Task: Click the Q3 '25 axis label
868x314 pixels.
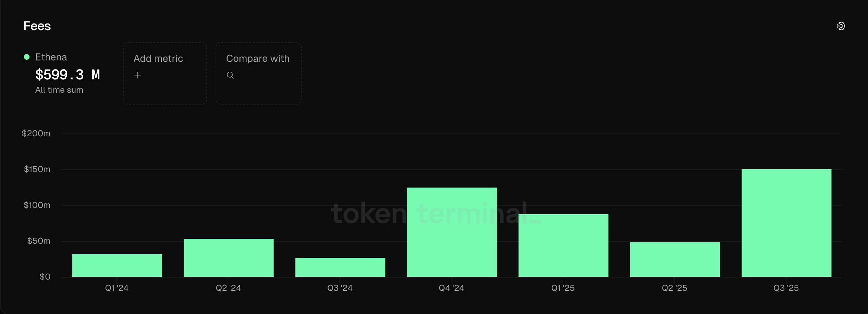Action: coord(786,288)
